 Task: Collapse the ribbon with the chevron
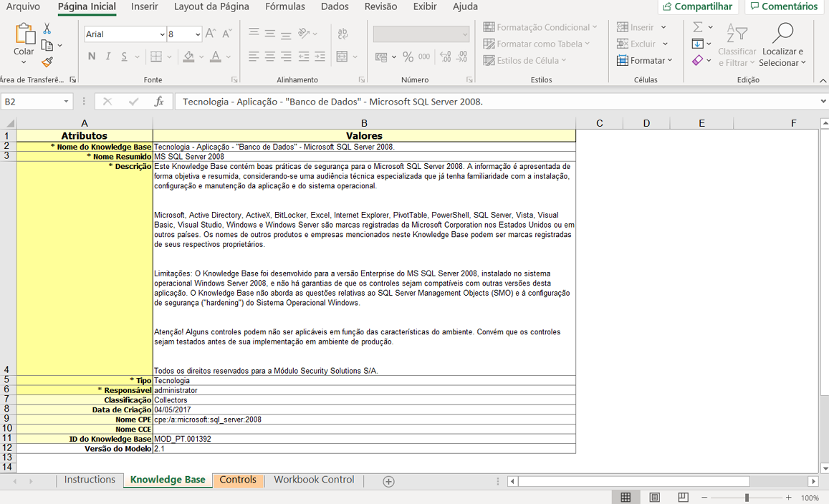click(x=823, y=81)
